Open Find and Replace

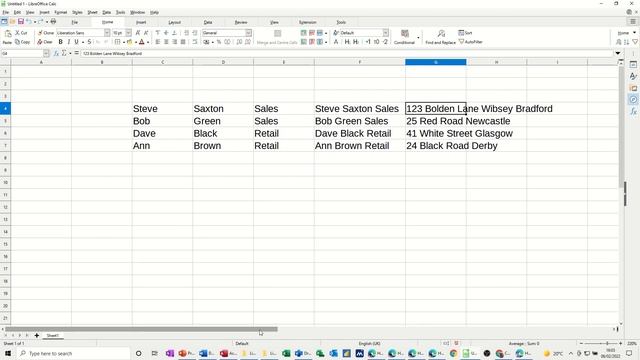440,37
